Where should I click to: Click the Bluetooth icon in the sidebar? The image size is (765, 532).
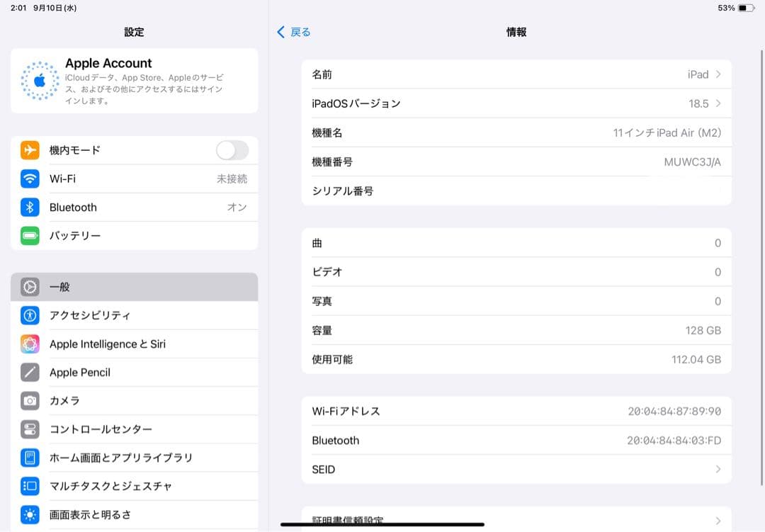(30, 207)
